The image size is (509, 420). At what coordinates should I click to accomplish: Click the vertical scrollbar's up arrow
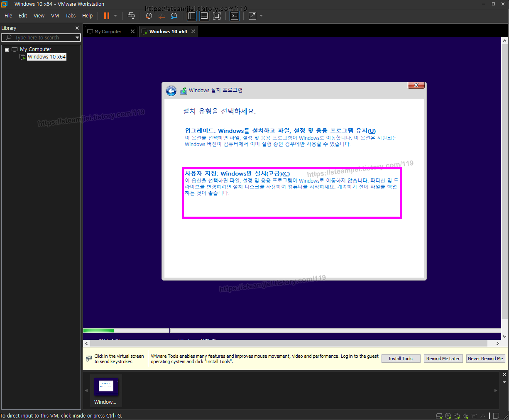pos(504,41)
